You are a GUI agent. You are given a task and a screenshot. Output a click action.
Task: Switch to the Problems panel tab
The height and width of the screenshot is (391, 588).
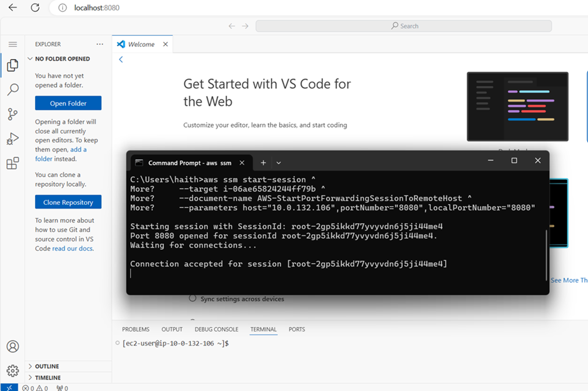coord(136,329)
